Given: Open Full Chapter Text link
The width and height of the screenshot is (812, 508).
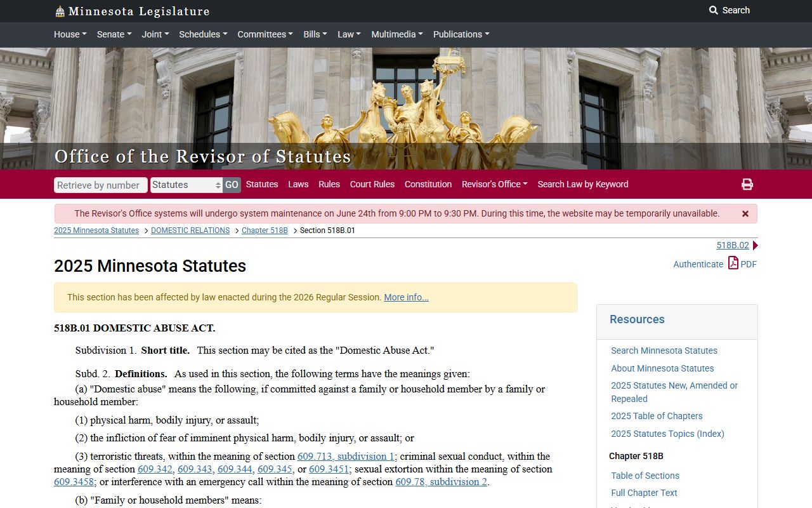Looking at the screenshot, I should [x=644, y=493].
